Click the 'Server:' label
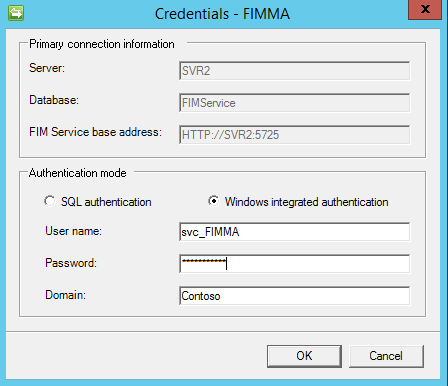The width and height of the screenshot is (448, 386). tap(47, 68)
